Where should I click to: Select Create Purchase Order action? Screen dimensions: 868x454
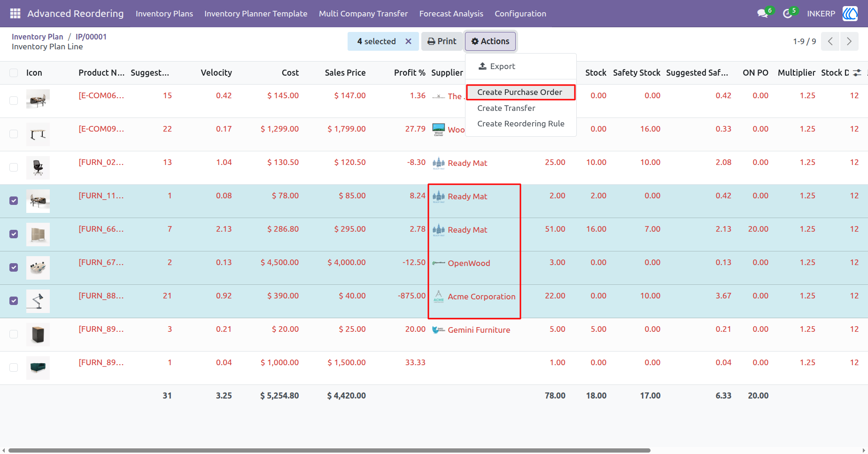point(520,92)
